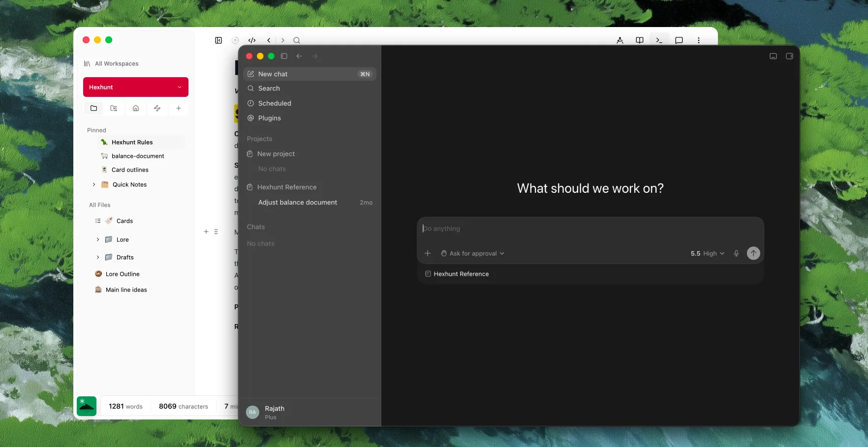
Task: Click the microphone dictation icon
Action: tap(736, 253)
